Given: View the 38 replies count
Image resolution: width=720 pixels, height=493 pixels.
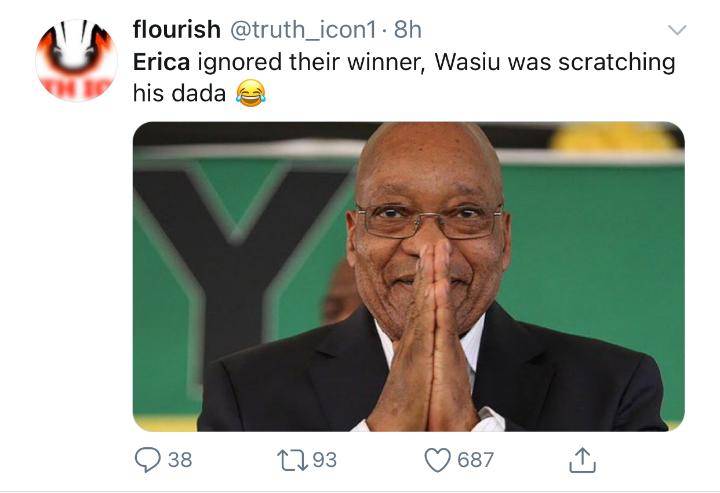Looking at the screenshot, I should (180, 460).
